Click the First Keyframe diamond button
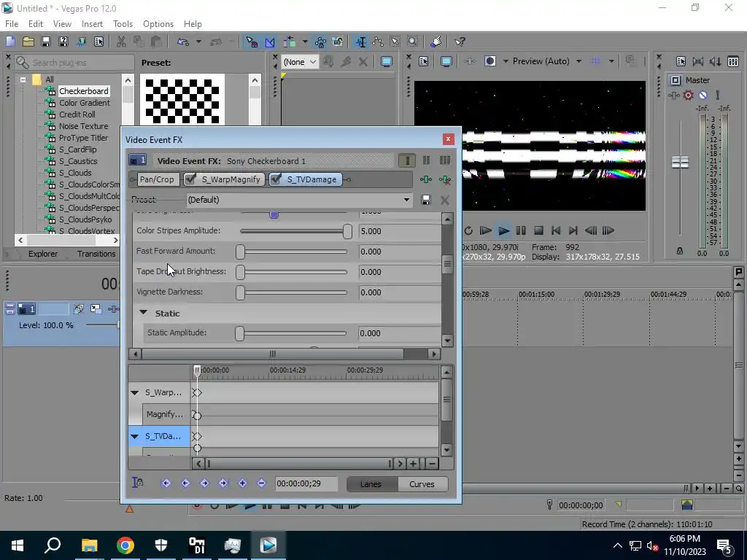Image resolution: width=747 pixels, height=560 pixels. pos(166,483)
